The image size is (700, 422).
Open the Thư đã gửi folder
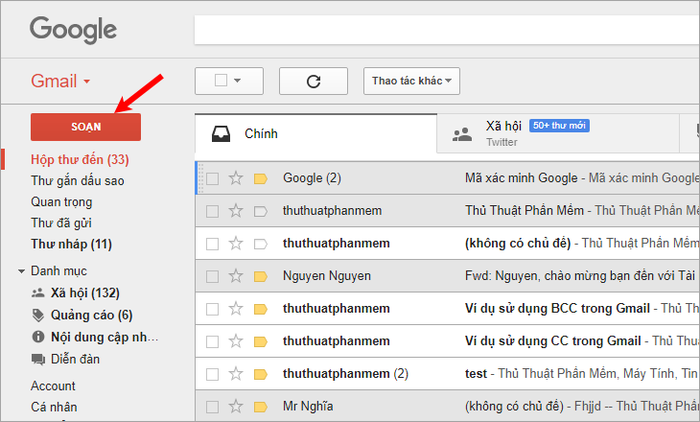coord(61,223)
